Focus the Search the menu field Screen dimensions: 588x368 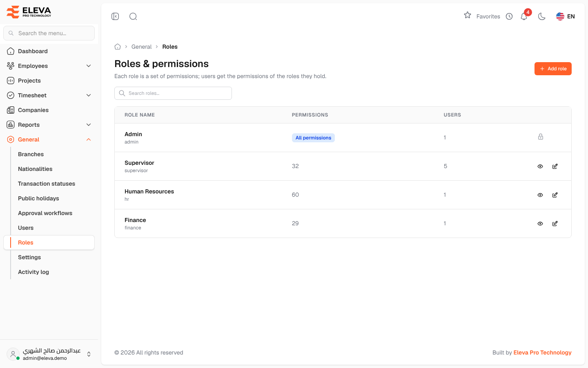49,33
